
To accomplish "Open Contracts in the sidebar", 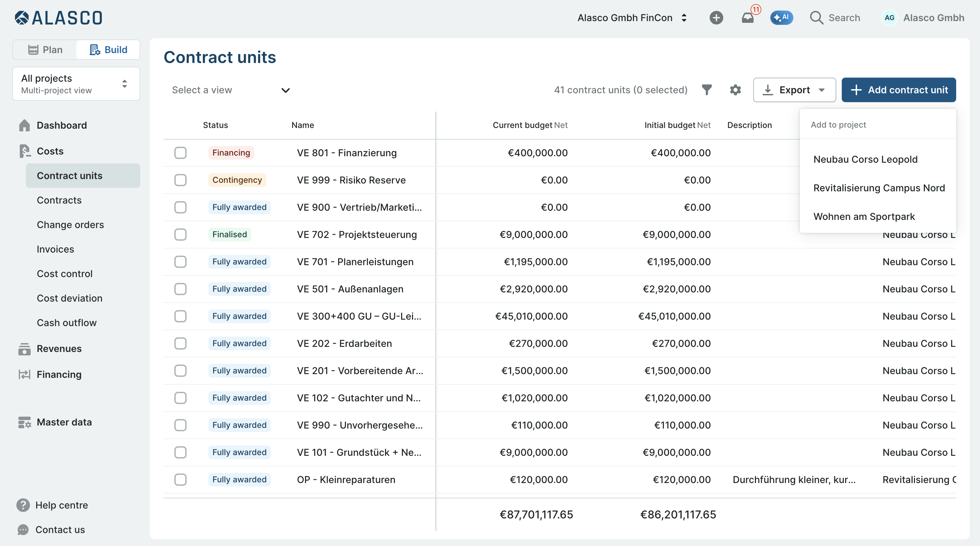I will click(x=59, y=200).
